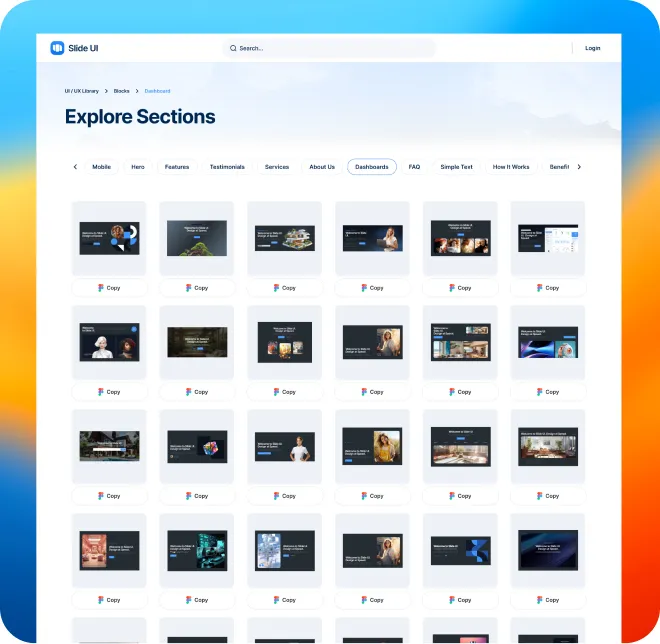Open the bonsai tree hero thumbnail

click(197, 238)
